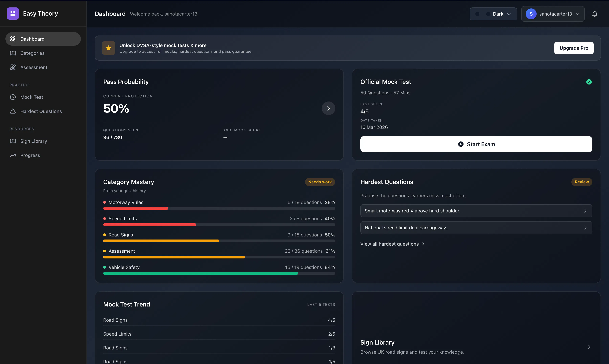Screen dimensions: 609x364
Task: Open Sign Library under Resources
Action: 43,141
